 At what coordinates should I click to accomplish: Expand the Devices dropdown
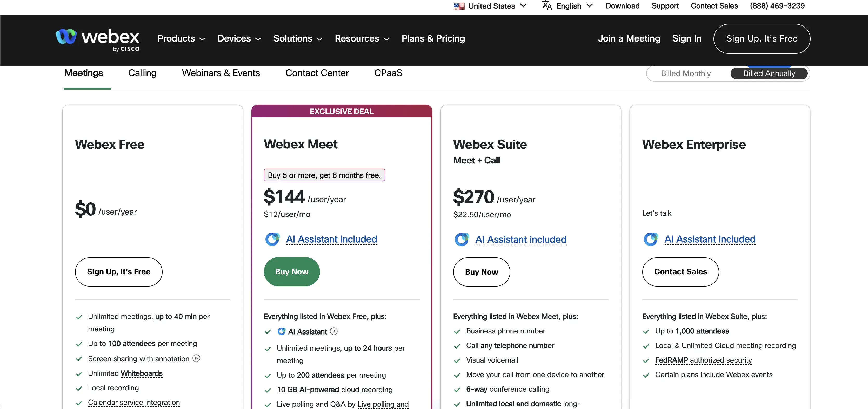click(239, 39)
